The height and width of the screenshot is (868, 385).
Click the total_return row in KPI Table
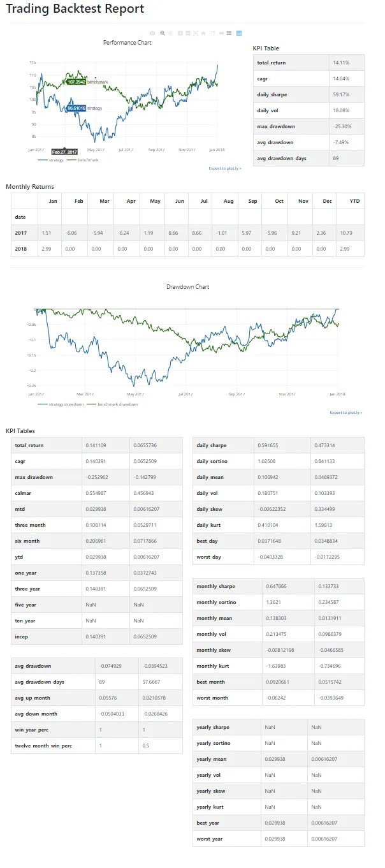pyautogui.click(x=309, y=63)
